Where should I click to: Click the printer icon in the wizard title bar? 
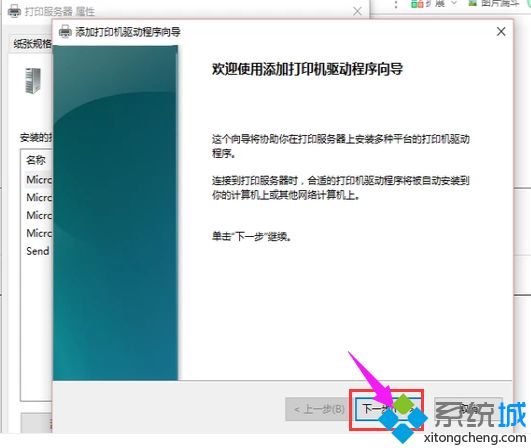[x=65, y=32]
